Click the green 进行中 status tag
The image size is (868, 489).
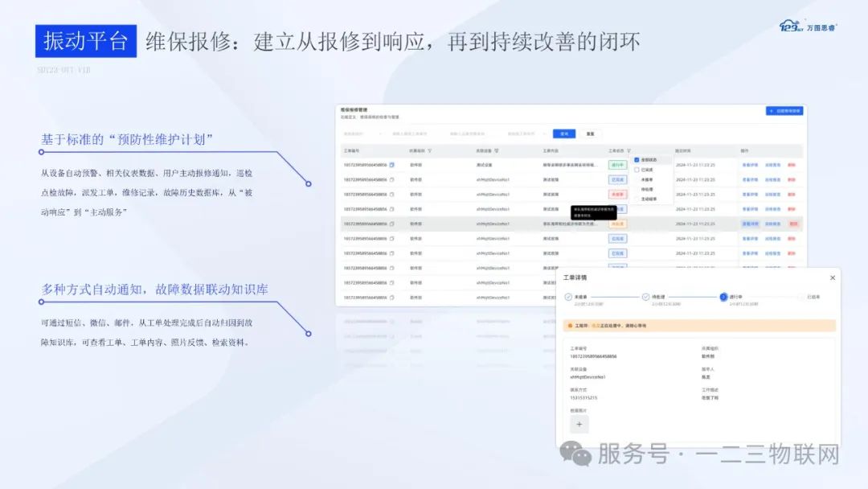pos(617,165)
